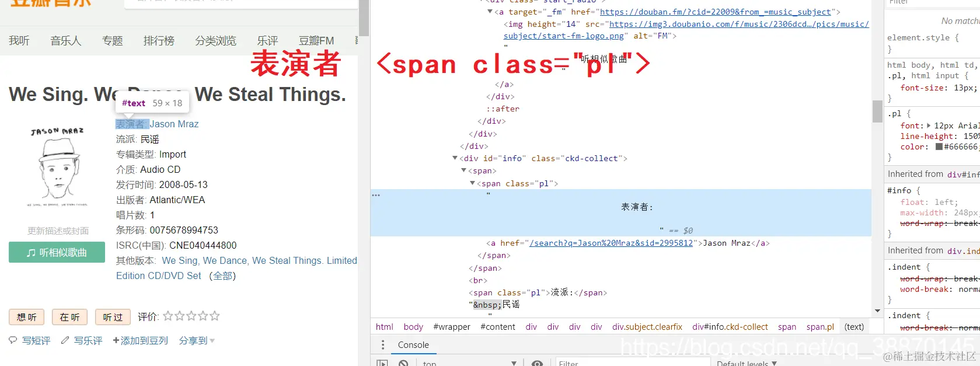Click the (全部) all versions link
980x366 pixels.
pyautogui.click(x=222, y=276)
